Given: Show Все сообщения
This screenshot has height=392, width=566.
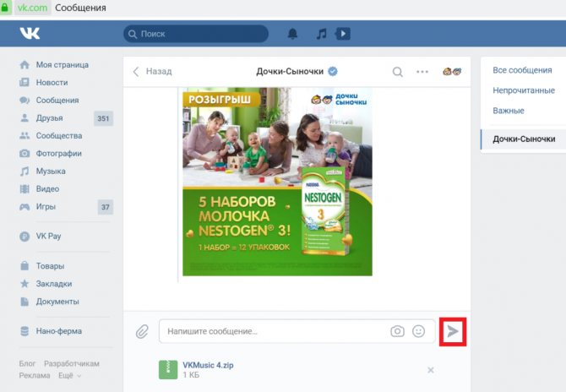Looking at the screenshot, I should [522, 70].
